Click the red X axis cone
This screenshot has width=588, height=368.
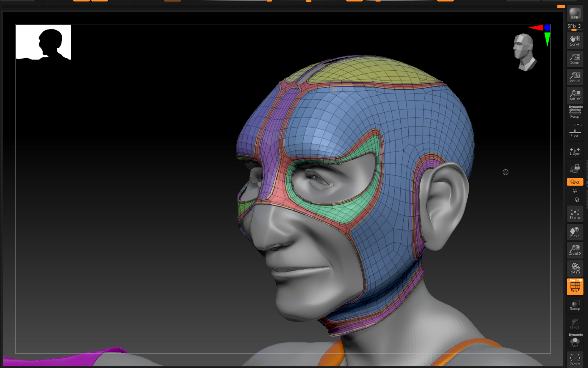(536, 28)
